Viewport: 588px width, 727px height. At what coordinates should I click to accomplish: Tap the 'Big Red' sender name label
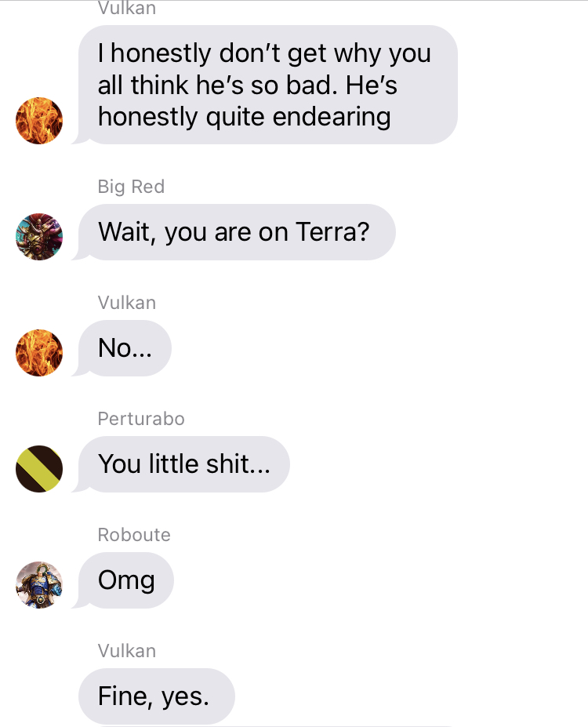pos(131,187)
